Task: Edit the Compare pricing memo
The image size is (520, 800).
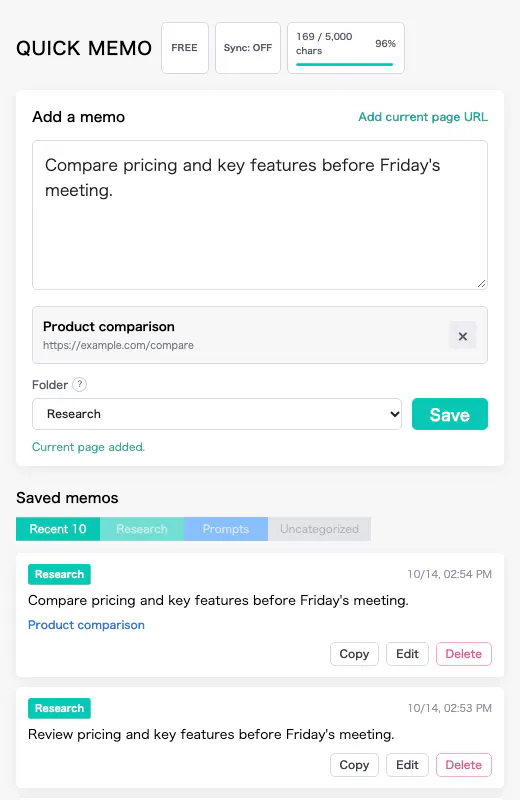Action: tap(407, 654)
